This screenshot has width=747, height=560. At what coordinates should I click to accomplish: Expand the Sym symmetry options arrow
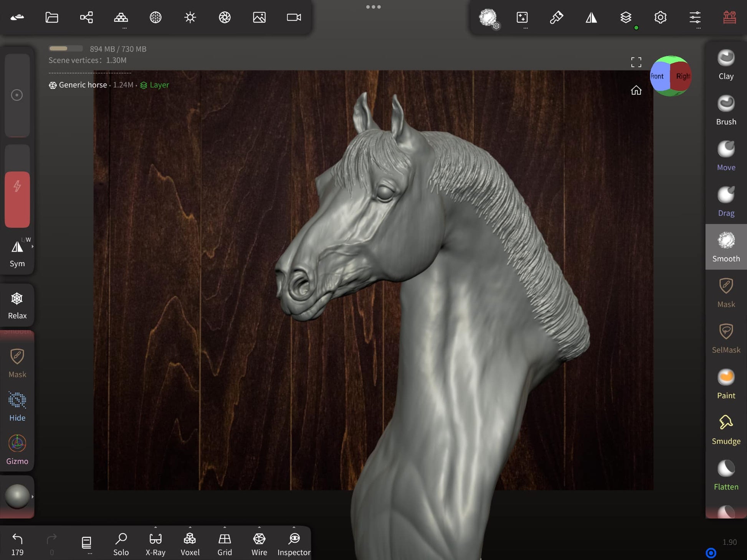[33, 246]
